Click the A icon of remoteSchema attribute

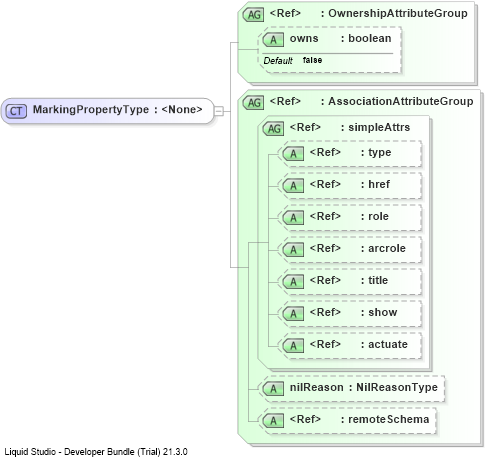coord(273,421)
